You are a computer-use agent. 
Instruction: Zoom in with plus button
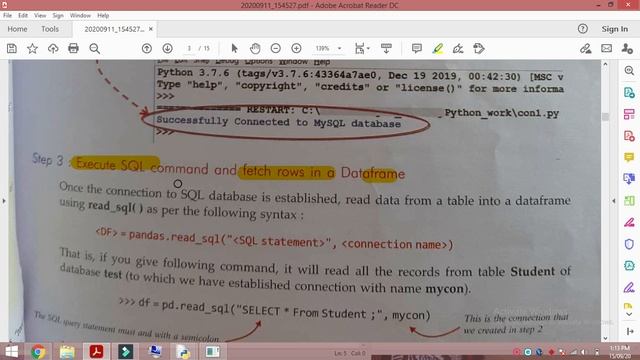[x=296, y=49]
